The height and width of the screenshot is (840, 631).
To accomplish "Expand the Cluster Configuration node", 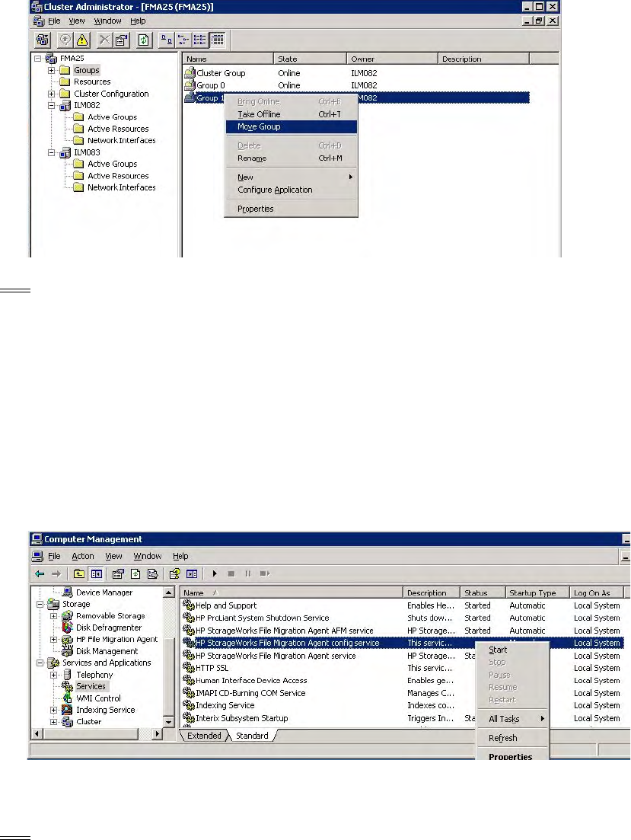I will [52, 94].
